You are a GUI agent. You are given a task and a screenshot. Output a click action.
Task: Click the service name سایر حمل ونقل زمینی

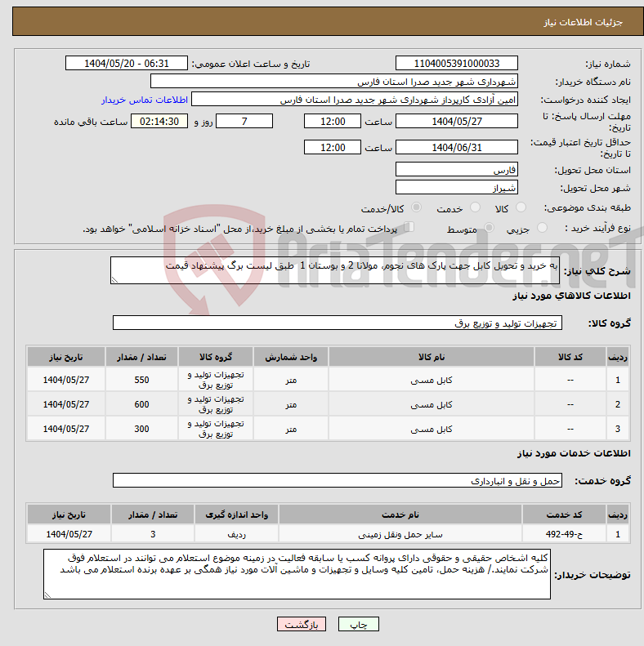(400, 535)
